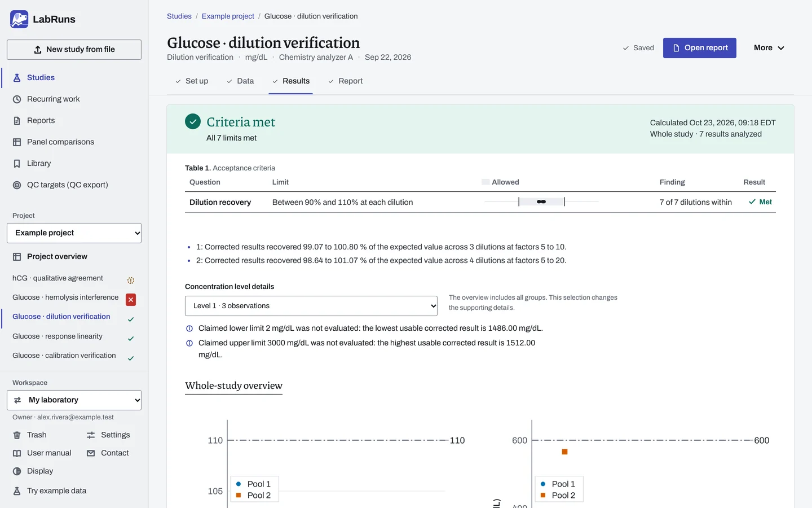Open Glucose · calibration verification study

point(64,356)
